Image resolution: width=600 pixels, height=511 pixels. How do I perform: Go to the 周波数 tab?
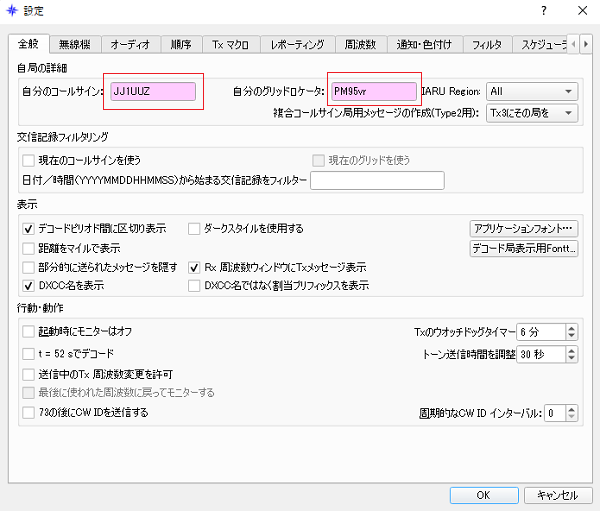tap(359, 44)
